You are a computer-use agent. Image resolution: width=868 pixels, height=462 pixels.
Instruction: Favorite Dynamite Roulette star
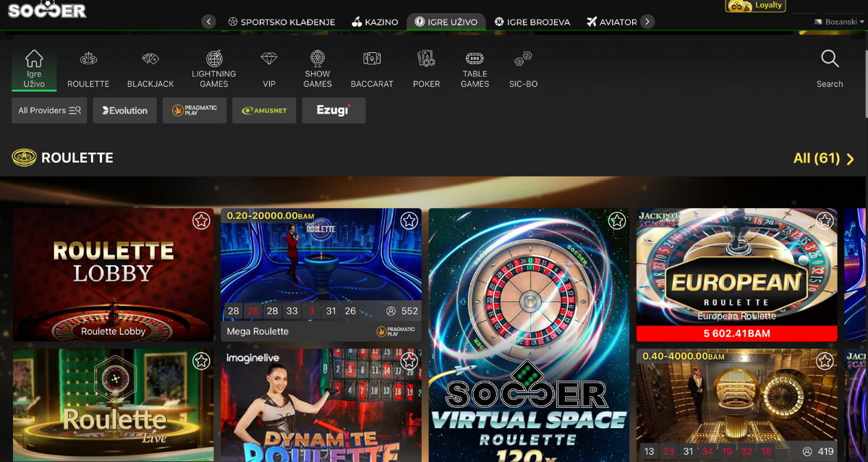click(x=409, y=361)
